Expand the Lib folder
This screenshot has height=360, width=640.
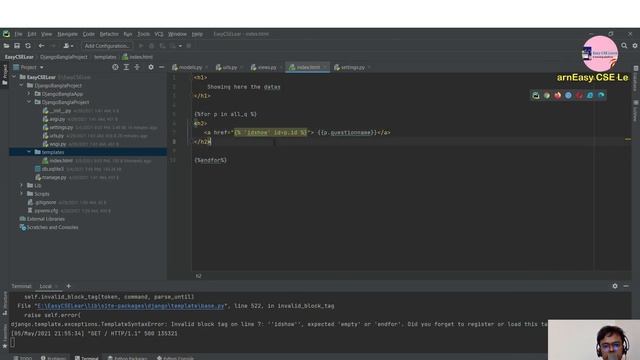22,186
